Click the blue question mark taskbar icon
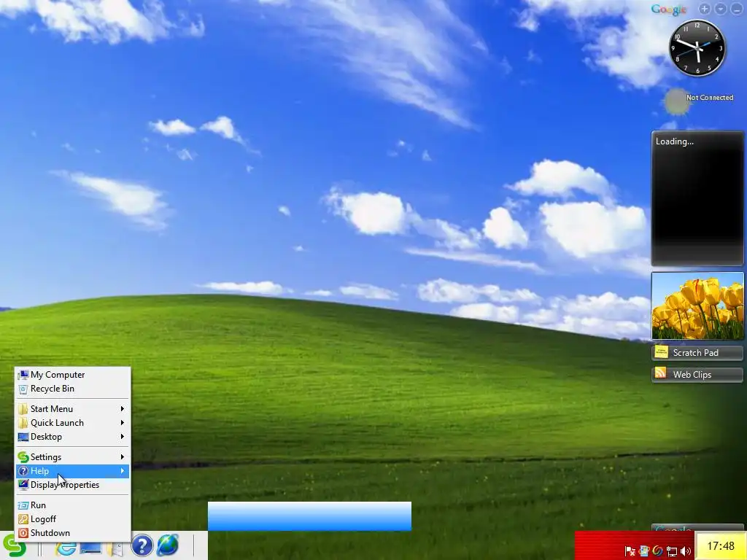 coord(142,545)
